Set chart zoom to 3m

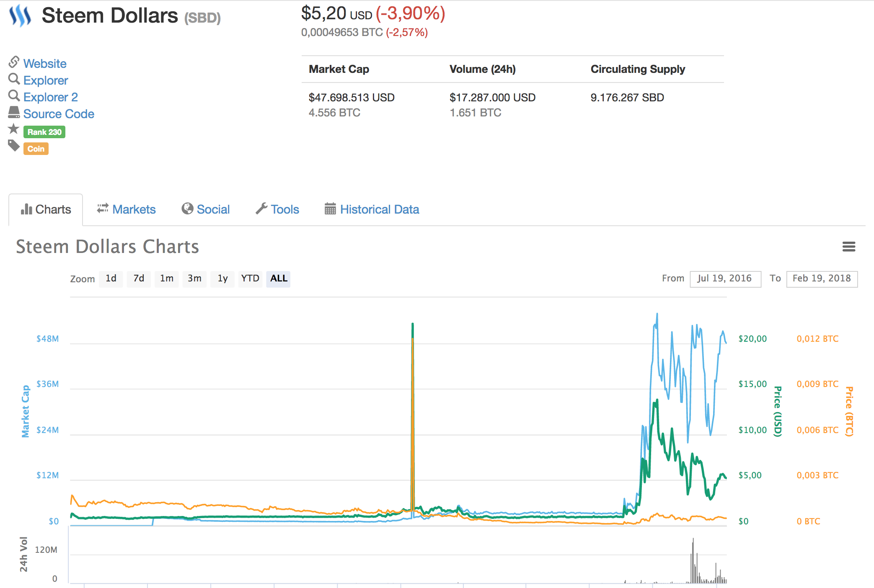click(194, 279)
